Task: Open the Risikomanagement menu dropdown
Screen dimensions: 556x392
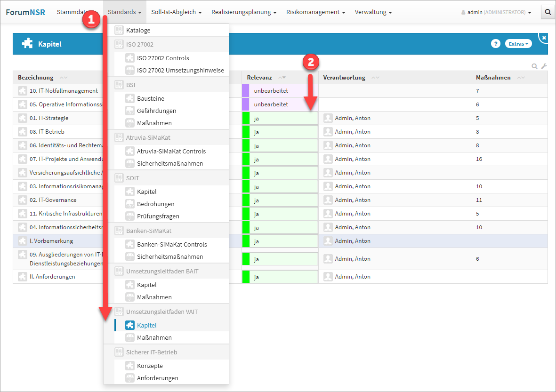Action: point(315,12)
